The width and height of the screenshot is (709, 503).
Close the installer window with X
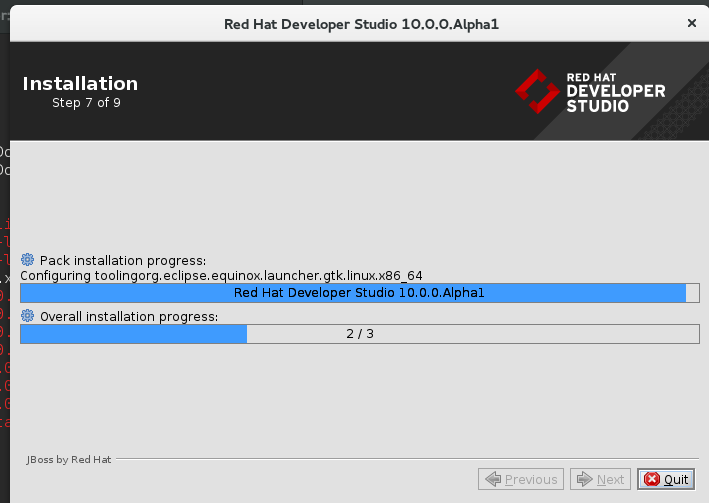(691, 23)
